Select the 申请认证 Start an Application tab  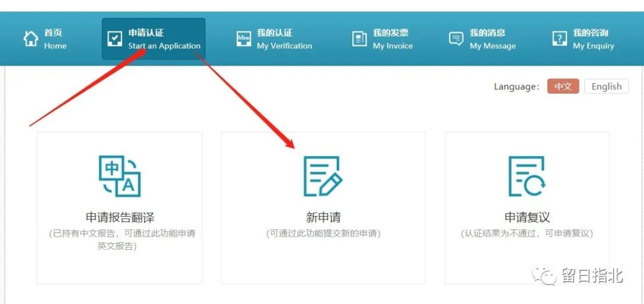pos(154,39)
